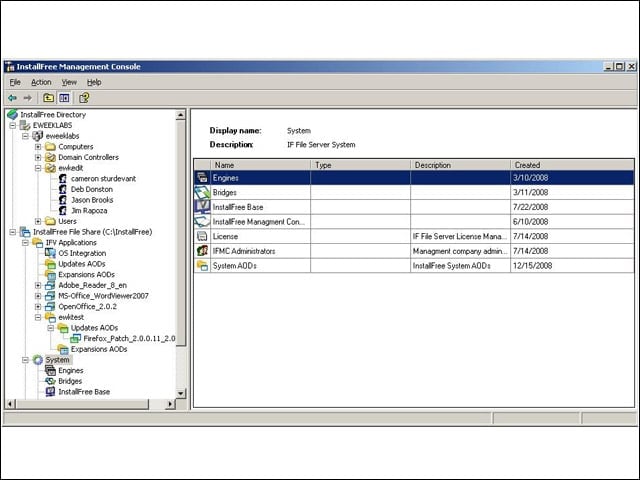Collapse the eweeklabs domain node
The image size is (640, 480).
tap(25, 136)
